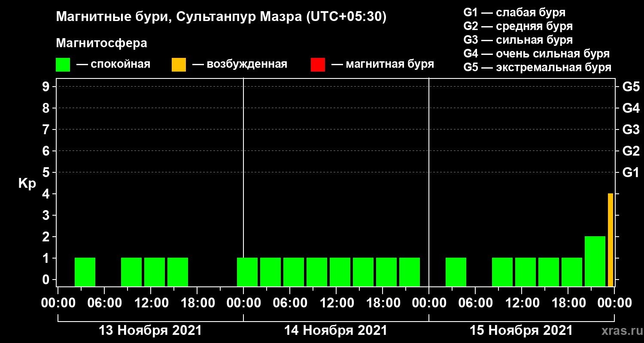Click the 'G1 — слабая буря' legend line
The image size is (644, 343).
(514, 12)
